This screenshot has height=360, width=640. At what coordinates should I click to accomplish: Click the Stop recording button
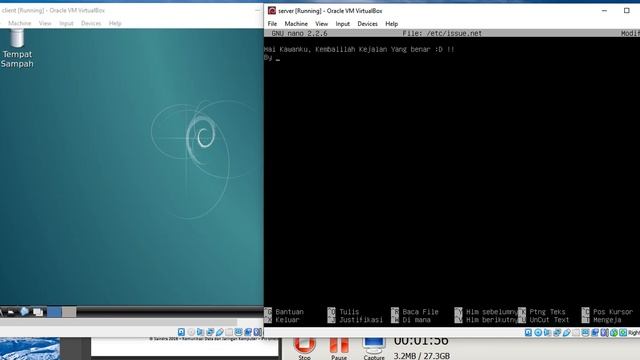pos(304,348)
